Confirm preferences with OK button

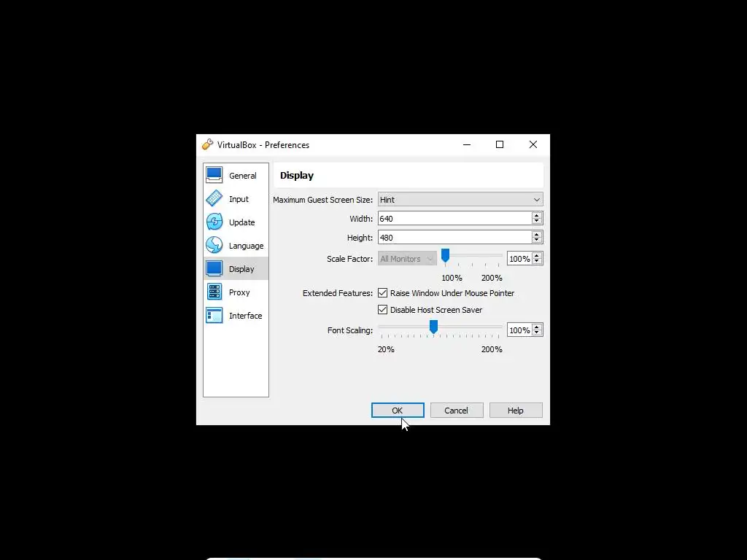coord(398,411)
